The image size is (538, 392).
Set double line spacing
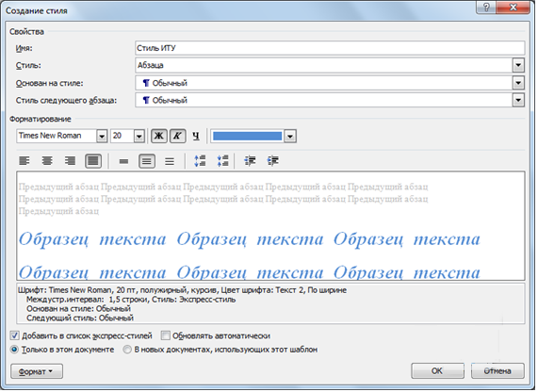tap(170, 161)
